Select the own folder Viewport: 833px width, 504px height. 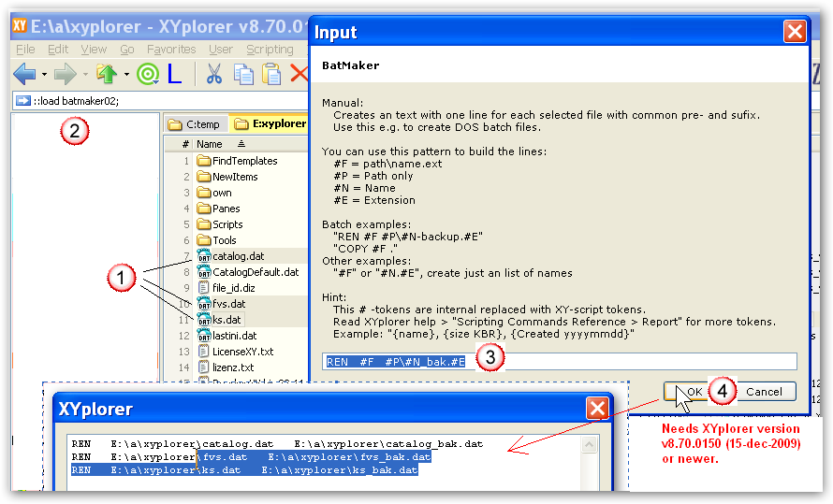pyautogui.click(x=214, y=193)
